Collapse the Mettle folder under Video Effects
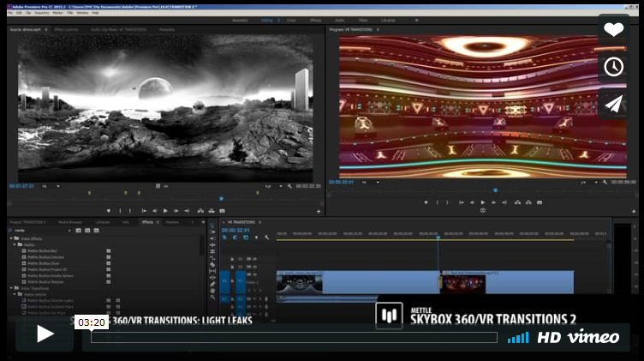This screenshot has width=644, height=361. pyautogui.click(x=15, y=244)
